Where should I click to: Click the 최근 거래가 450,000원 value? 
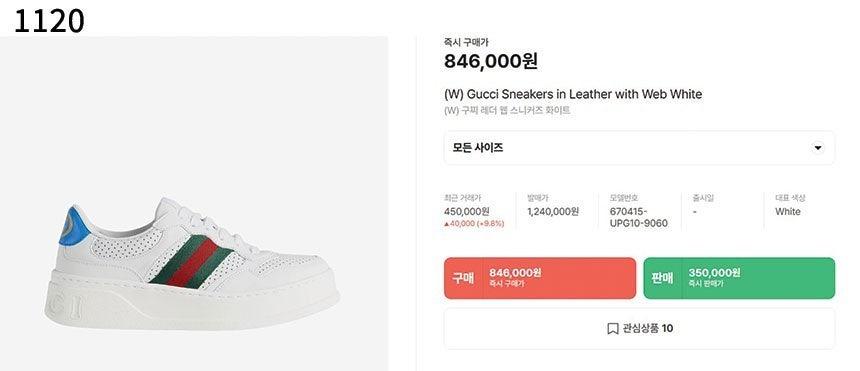tap(467, 211)
